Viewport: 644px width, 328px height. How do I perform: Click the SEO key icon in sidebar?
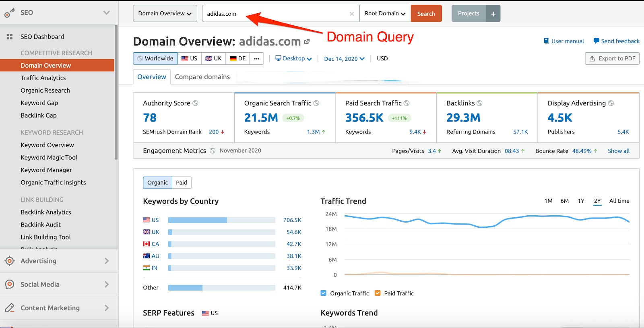coord(9,13)
